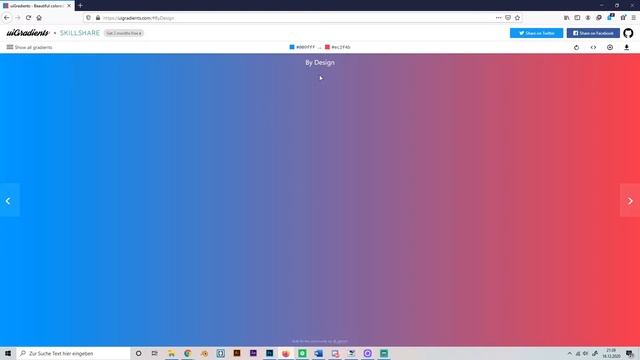Go to the browser home page
This screenshot has height=360, width=640.
click(39, 18)
